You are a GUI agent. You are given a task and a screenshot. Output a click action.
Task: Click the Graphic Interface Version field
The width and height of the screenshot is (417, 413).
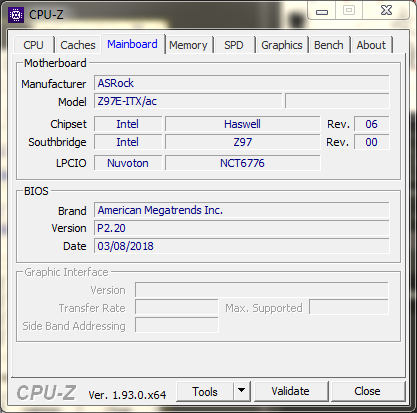click(262, 290)
